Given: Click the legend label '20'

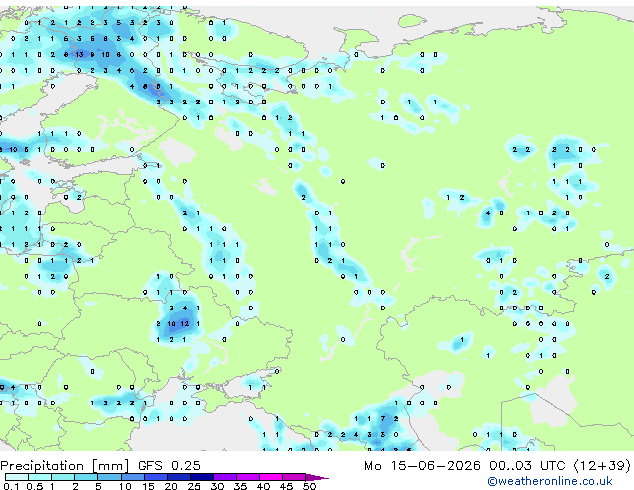Looking at the screenshot, I should coord(171,486).
